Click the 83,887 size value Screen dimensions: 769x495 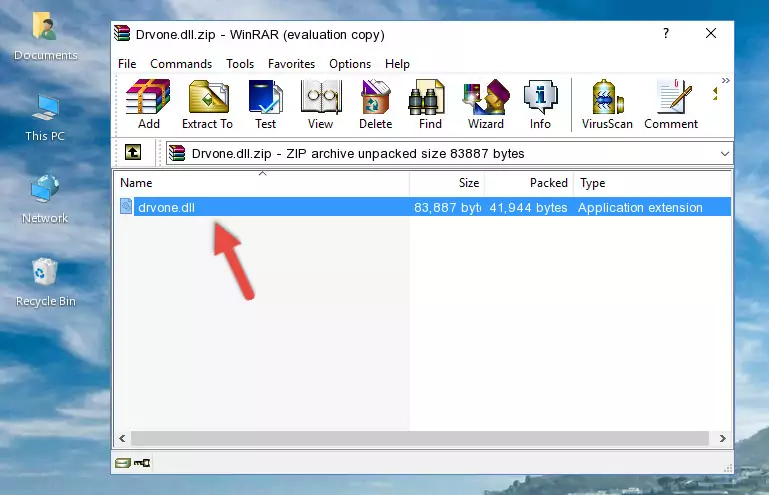447,208
